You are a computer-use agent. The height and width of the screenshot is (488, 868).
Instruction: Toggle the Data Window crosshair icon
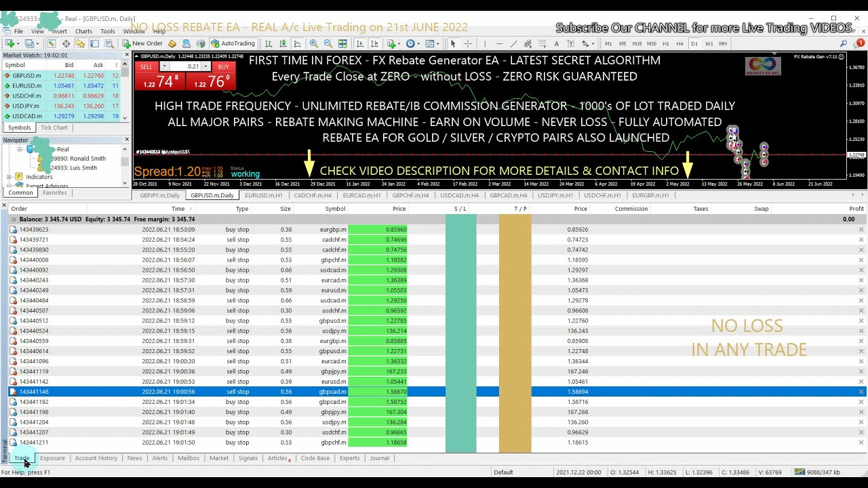coord(66,43)
